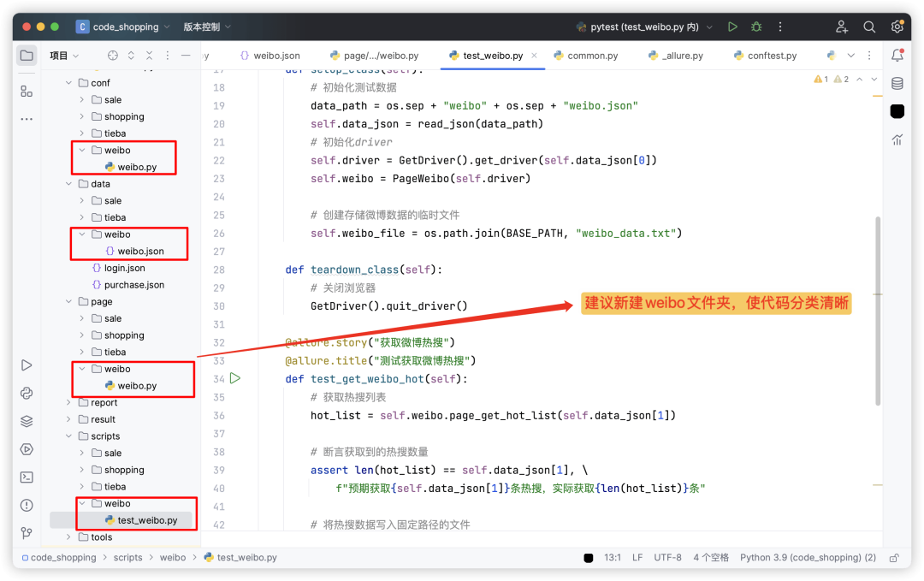
Task: Click the editor vertical scrollbar
Action: pyautogui.click(x=878, y=299)
